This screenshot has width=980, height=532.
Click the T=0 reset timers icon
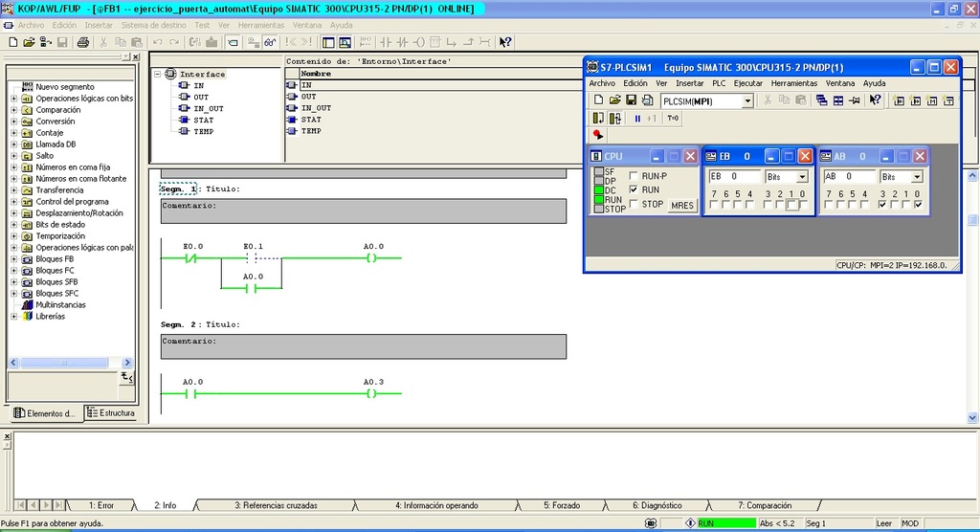pyautogui.click(x=673, y=119)
